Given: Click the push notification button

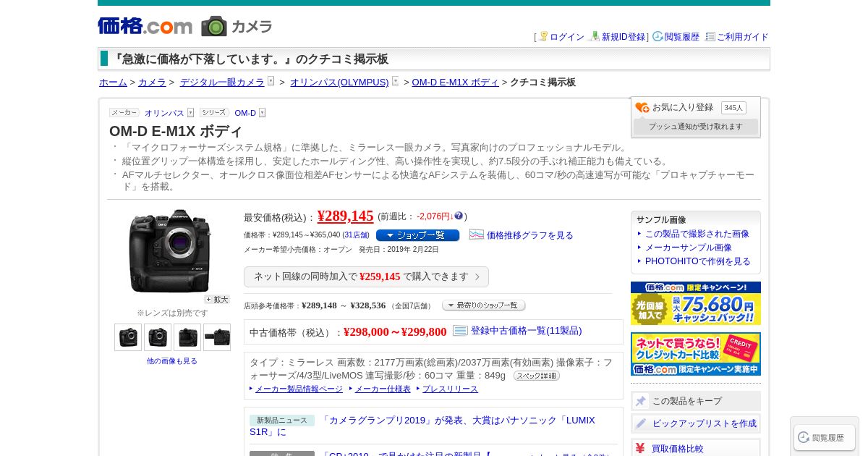Looking at the screenshot, I should [696, 127].
